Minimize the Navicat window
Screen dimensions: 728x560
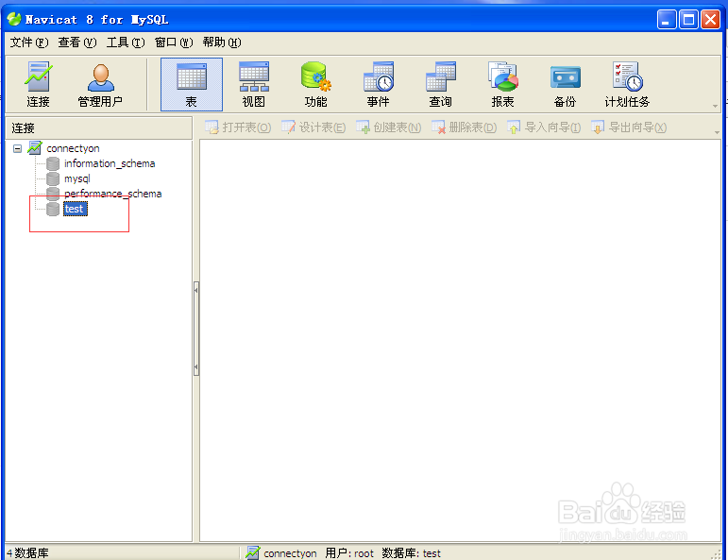667,20
